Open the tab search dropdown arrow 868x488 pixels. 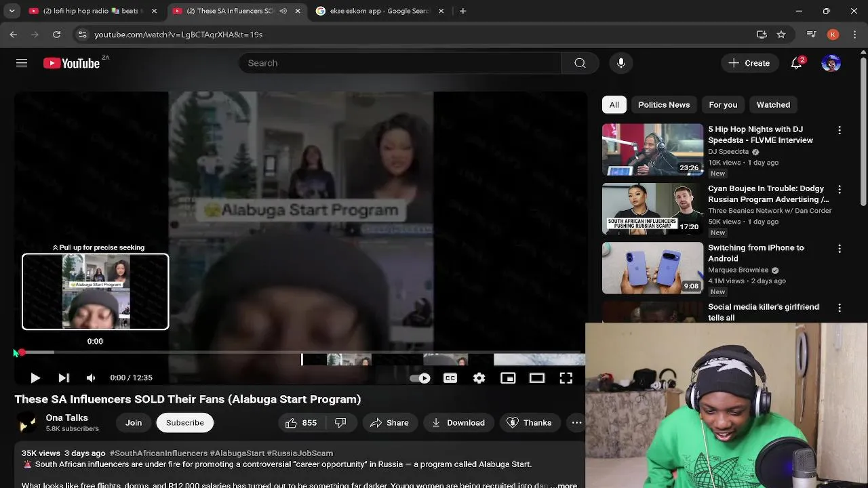(x=12, y=11)
